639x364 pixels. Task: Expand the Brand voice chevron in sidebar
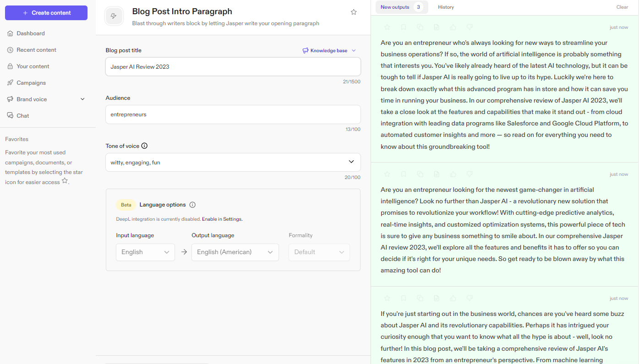[x=82, y=99]
